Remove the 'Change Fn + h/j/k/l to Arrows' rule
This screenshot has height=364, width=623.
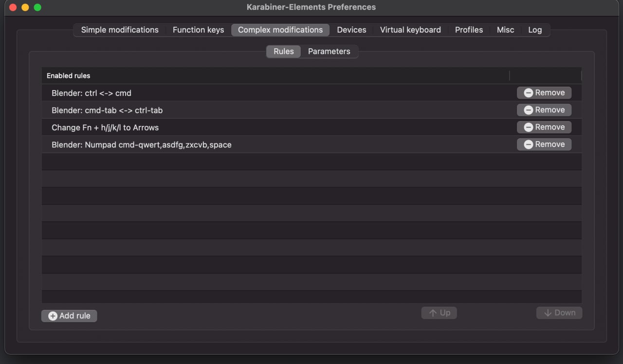coord(544,127)
